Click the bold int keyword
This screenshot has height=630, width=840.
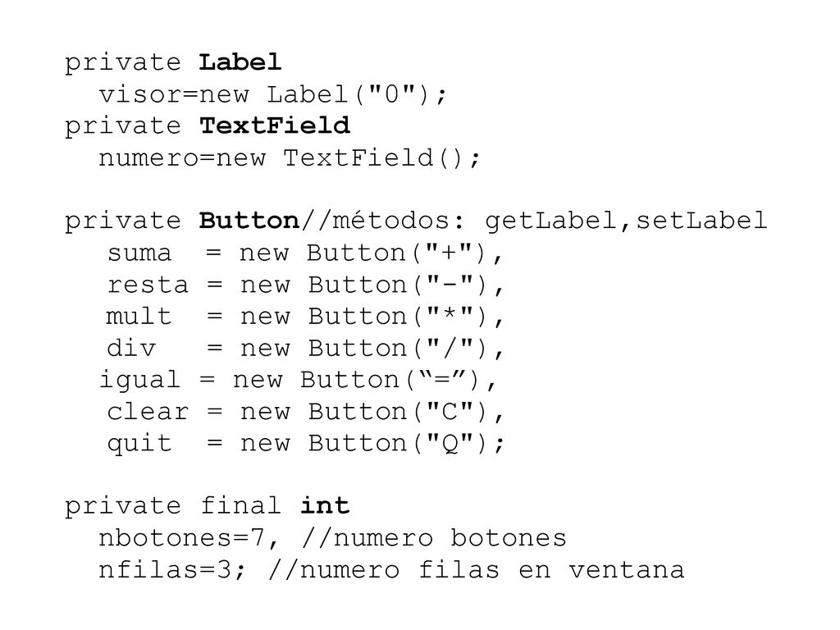coord(325,505)
